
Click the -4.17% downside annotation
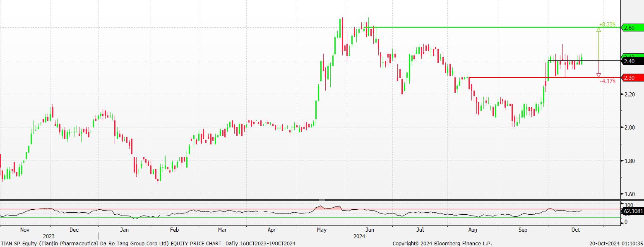point(607,81)
